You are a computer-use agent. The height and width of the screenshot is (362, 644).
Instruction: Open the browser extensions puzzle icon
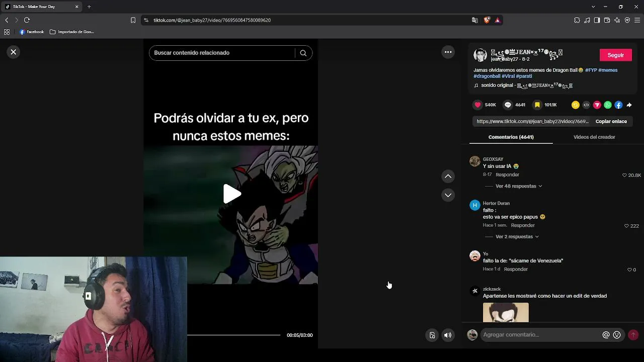577,20
